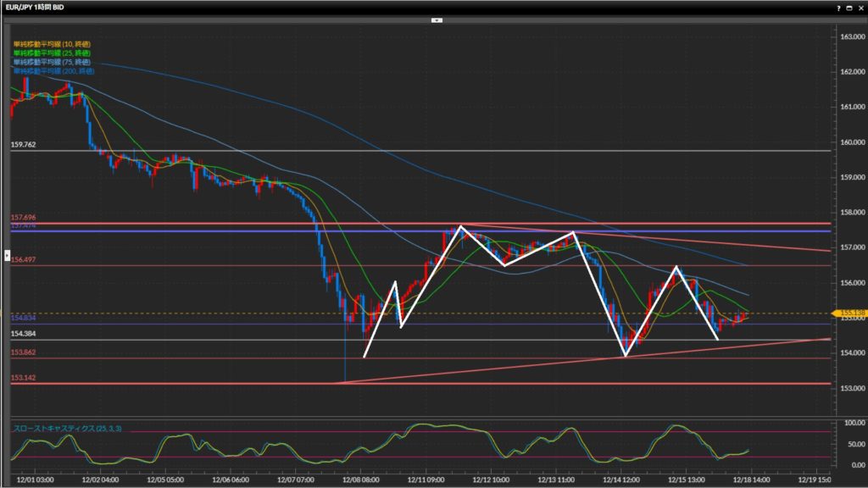Close the EUR/JPY chart window

click(x=860, y=7)
